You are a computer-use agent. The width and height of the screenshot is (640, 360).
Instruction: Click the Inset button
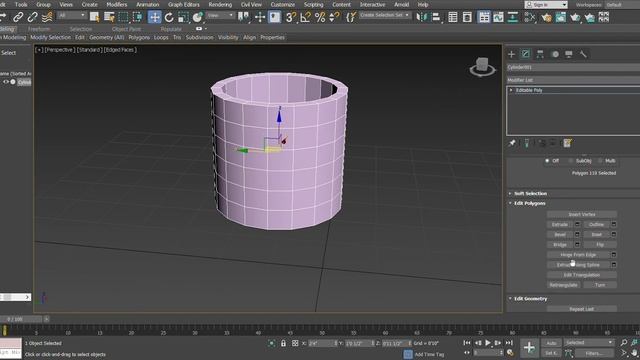point(597,235)
